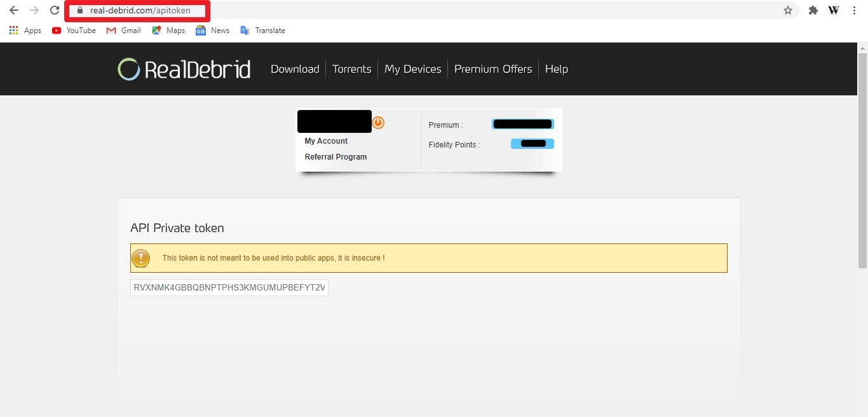The height and width of the screenshot is (417, 868).
Task: Open the News bookmark
Action: coord(213,31)
